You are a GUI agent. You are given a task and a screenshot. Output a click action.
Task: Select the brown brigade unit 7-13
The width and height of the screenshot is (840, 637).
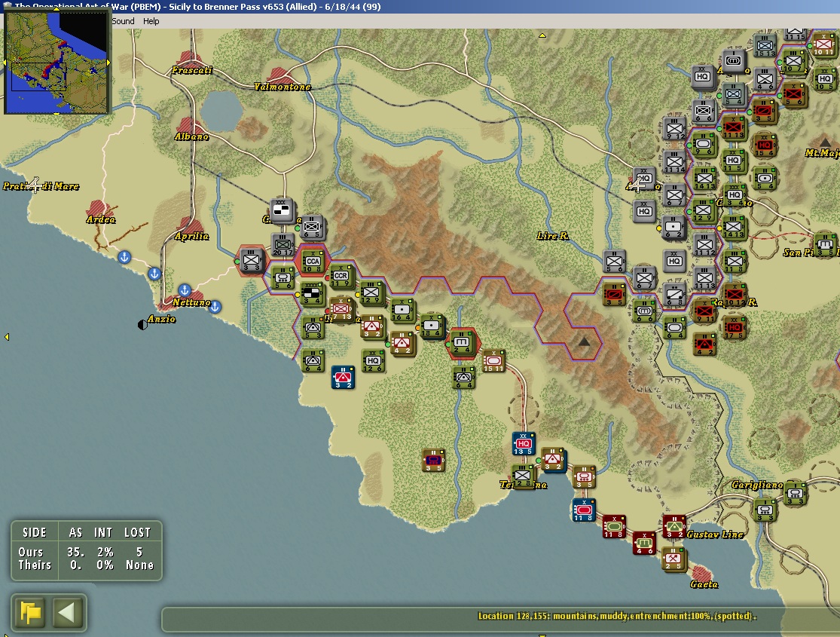coord(341,309)
